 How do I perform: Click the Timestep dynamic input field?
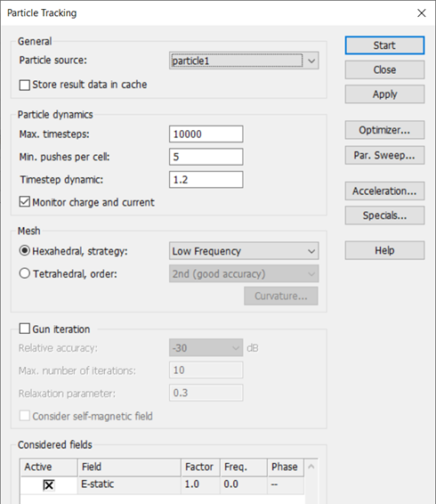click(x=206, y=180)
